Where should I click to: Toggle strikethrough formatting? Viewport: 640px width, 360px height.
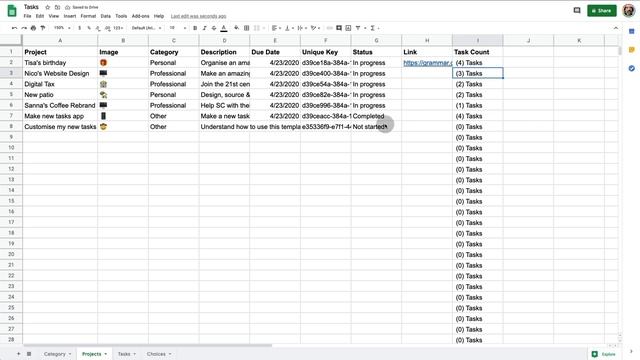pyautogui.click(x=214, y=28)
